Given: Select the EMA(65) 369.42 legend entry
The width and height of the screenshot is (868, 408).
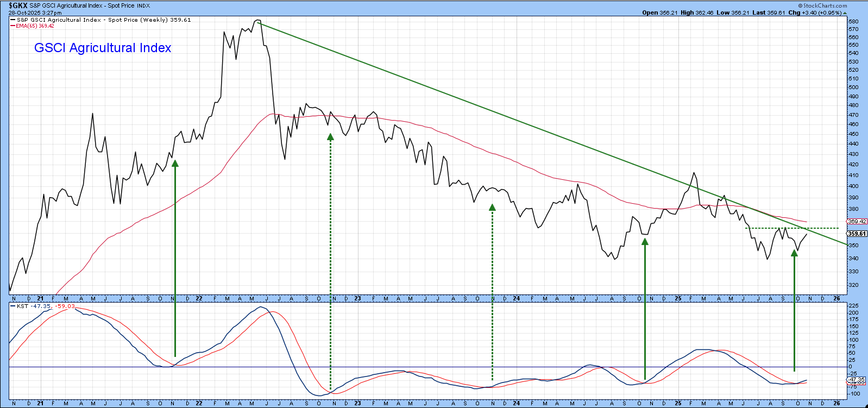Looking at the screenshot, I should coord(35,26).
